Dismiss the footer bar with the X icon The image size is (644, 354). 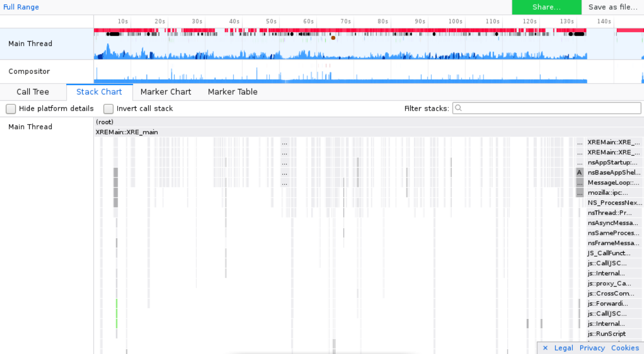(545, 348)
